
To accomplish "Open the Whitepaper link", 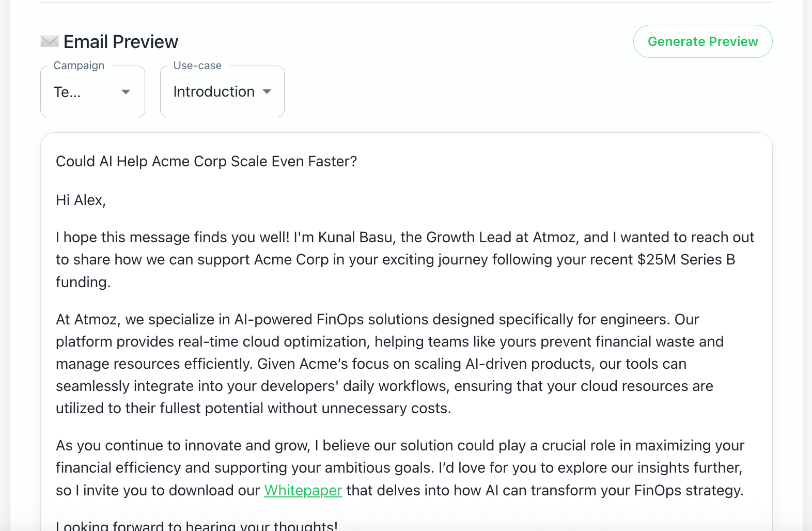I will [x=303, y=490].
